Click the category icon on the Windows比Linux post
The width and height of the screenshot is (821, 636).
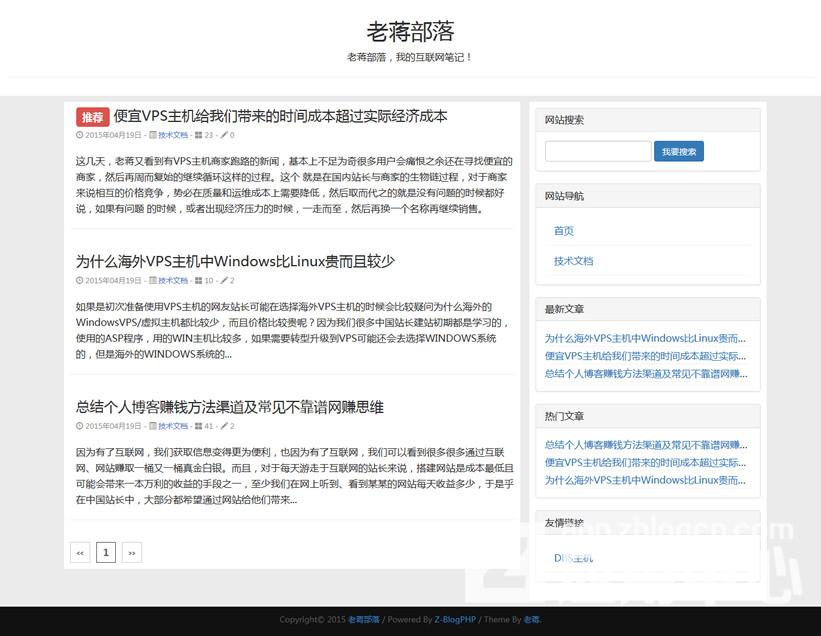pyautogui.click(x=153, y=281)
